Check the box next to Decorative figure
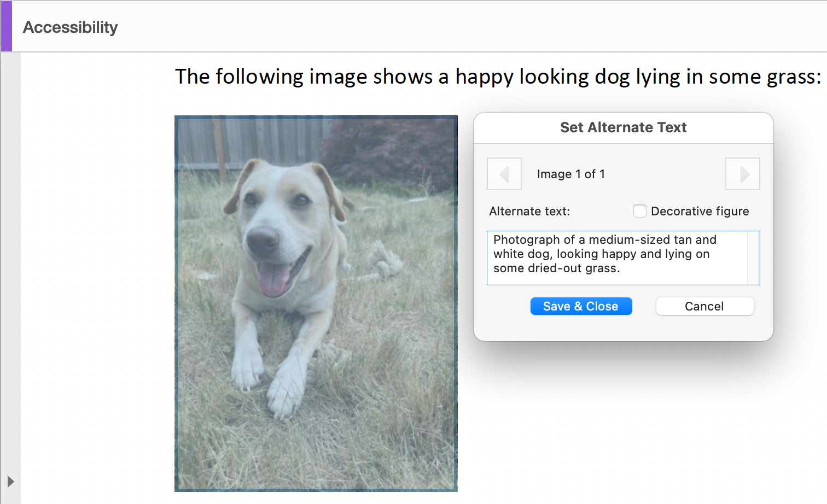This screenshot has width=827, height=504. [x=639, y=210]
